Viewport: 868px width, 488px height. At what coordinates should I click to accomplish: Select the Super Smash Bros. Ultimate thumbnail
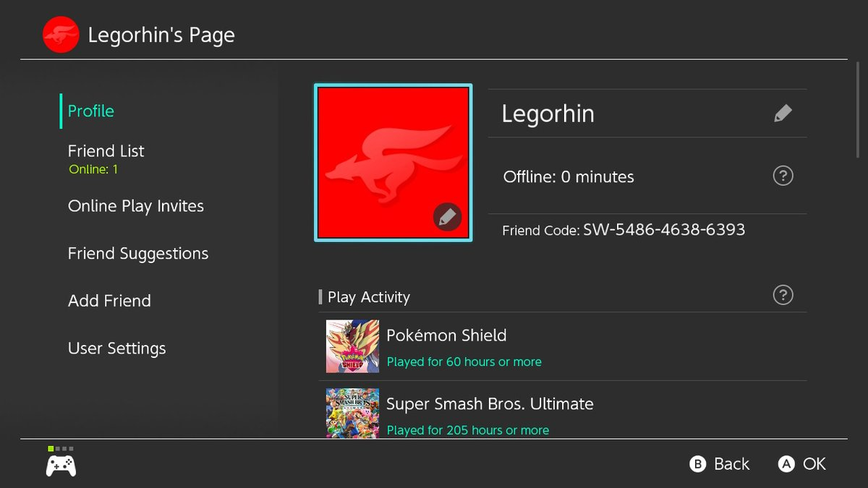pos(352,414)
